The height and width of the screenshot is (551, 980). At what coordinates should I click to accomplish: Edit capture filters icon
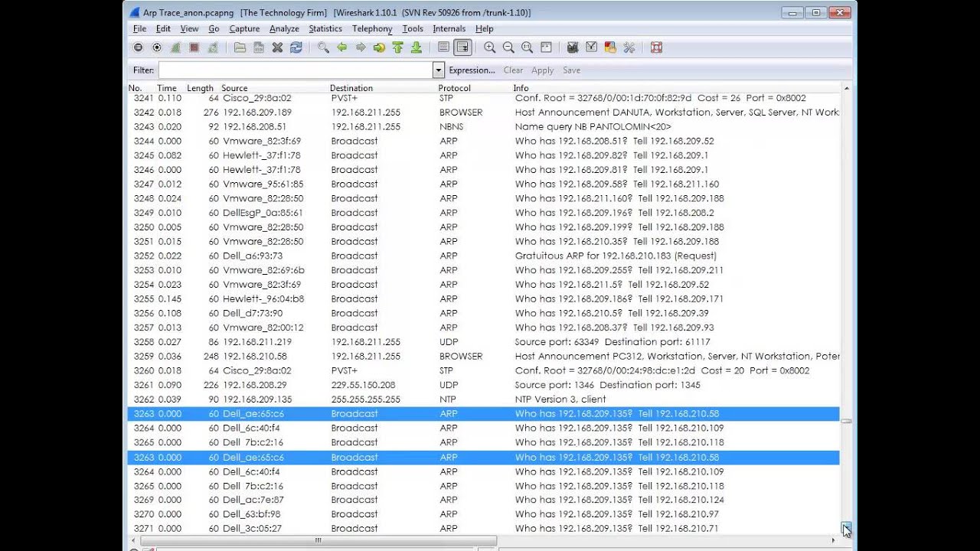click(x=573, y=47)
